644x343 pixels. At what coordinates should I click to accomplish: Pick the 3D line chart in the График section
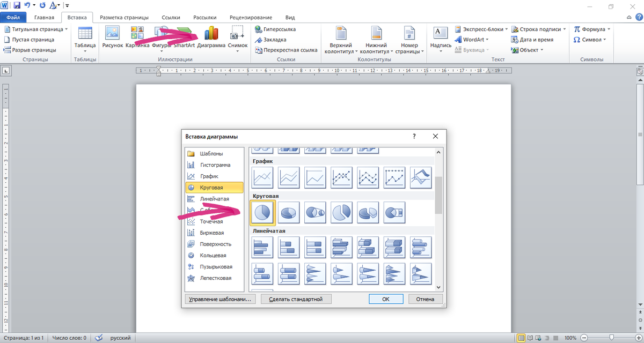point(420,177)
